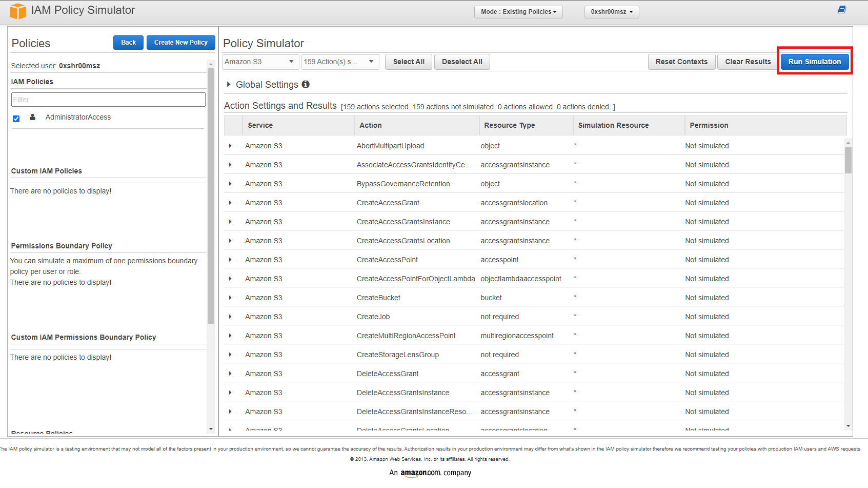The height and width of the screenshot is (488, 868).
Task: Click the IAM Policies filter input field
Action: (x=108, y=100)
